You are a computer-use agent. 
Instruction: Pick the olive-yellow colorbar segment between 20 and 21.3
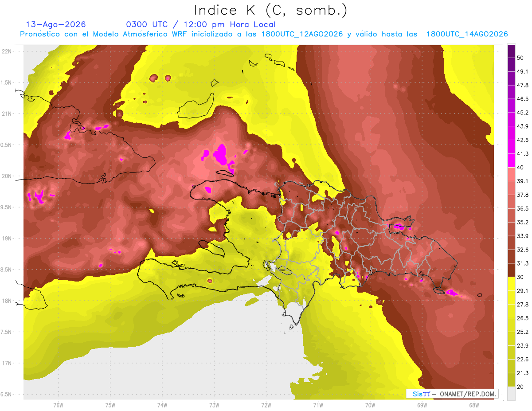pyautogui.click(x=511, y=380)
